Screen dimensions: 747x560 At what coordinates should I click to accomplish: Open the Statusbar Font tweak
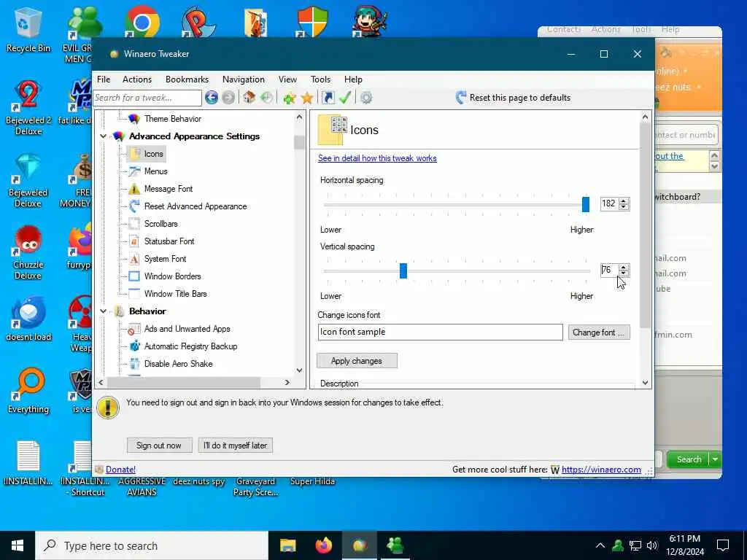click(x=169, y=241)
